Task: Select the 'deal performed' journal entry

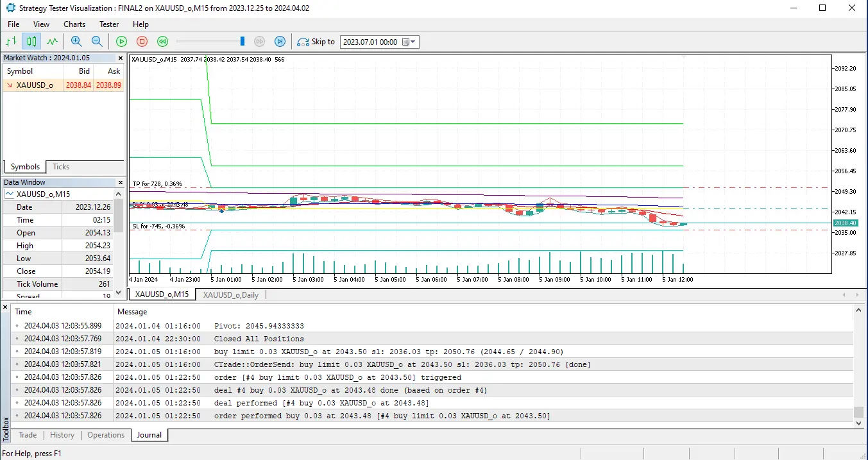Action: tap(433, 403)
